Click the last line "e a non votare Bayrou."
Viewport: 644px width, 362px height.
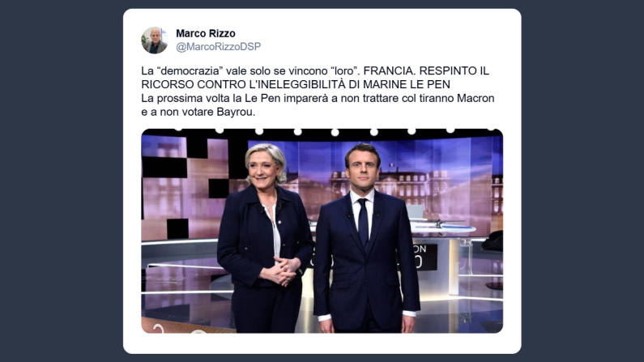pyautogui.click(x=198, y=112)
